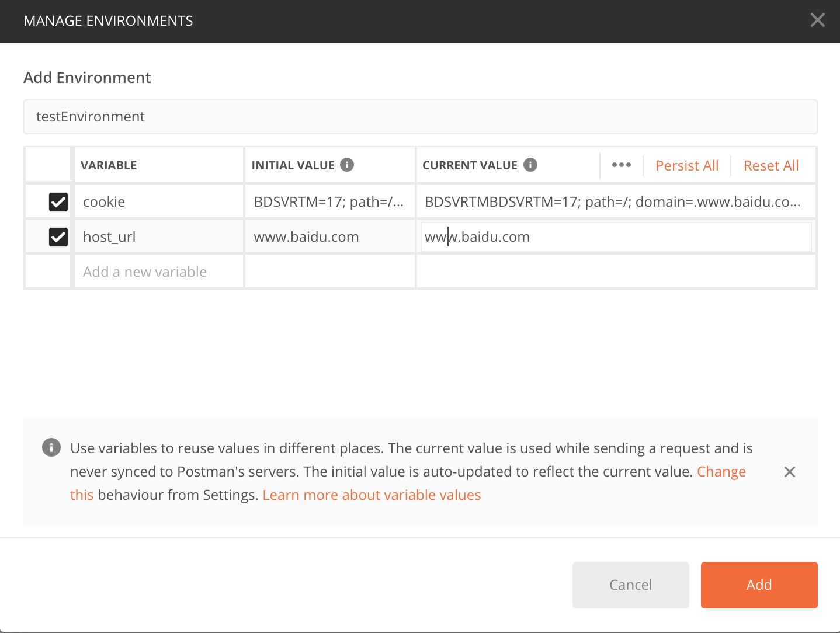Dismiss the variables info banner
This screenshot has width=840, height=633.
click(790, 472)
